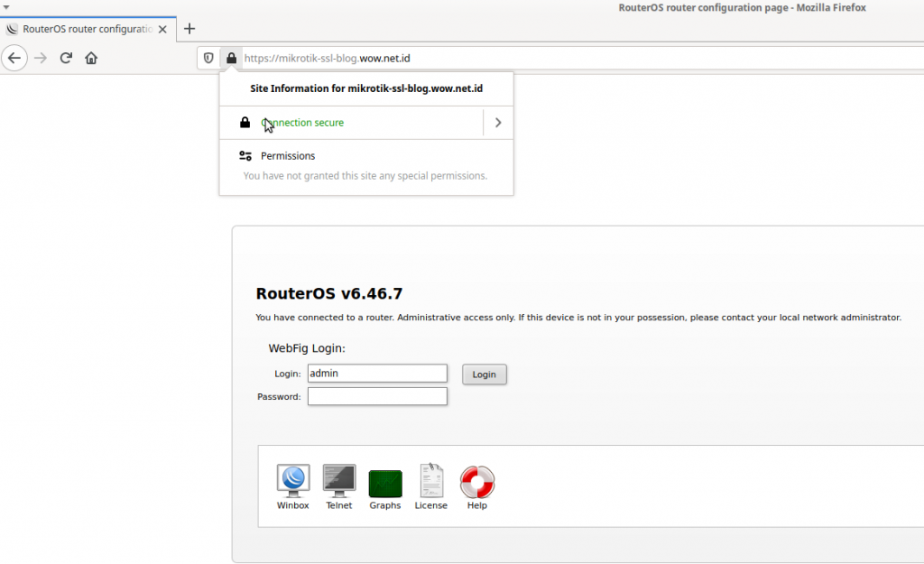924x564 pixels.
Task: Click the Telnet text link
Action: click(x=339, y=505)
